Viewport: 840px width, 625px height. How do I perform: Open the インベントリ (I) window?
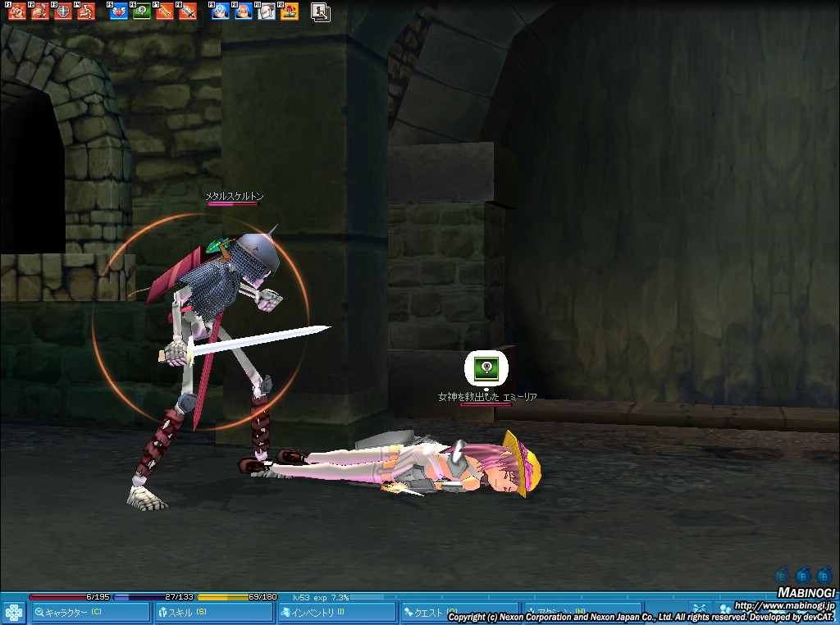336,613
